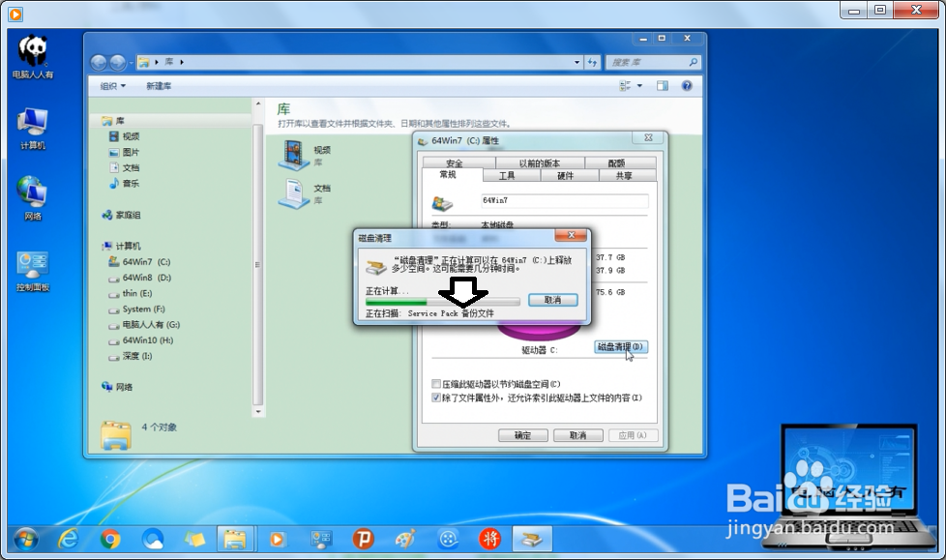Open the 视频 library icon
The width and height of the screenshot is (946, 560).
pos(294,155)
